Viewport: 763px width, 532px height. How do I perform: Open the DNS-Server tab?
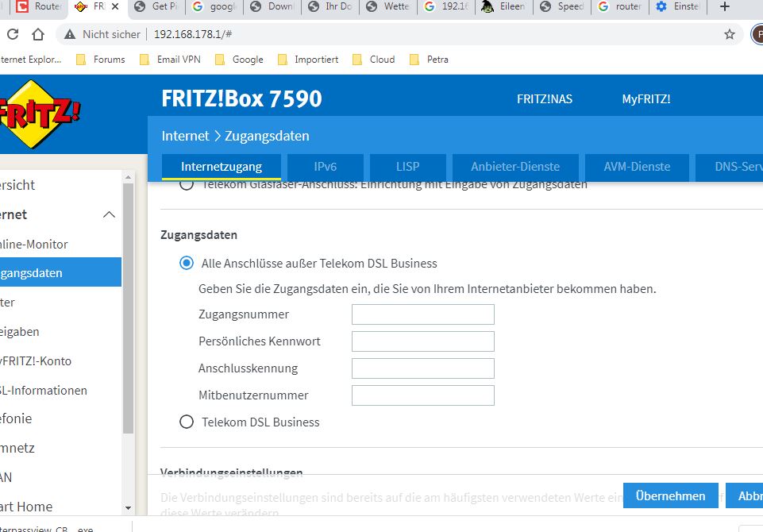pos(730,167)
